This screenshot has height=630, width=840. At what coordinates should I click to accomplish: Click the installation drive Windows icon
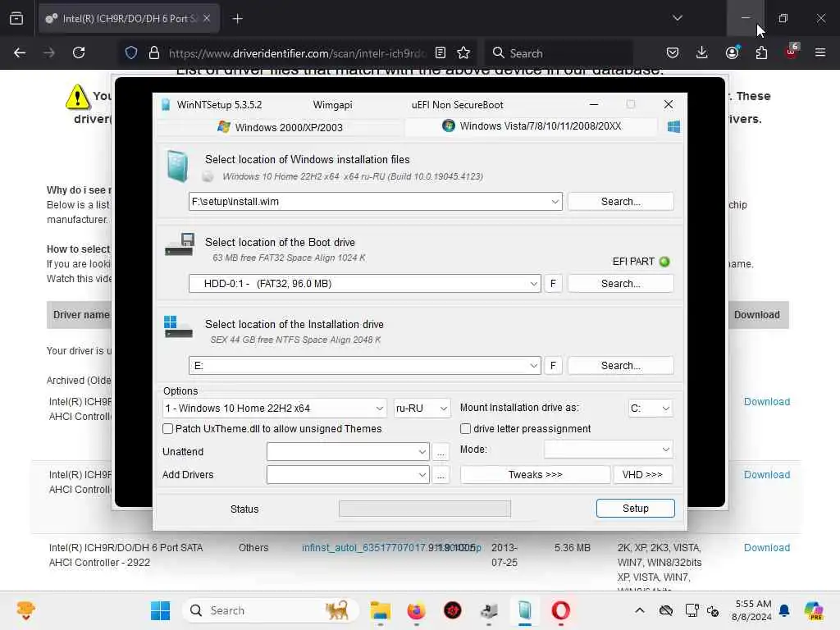(178, 326)
